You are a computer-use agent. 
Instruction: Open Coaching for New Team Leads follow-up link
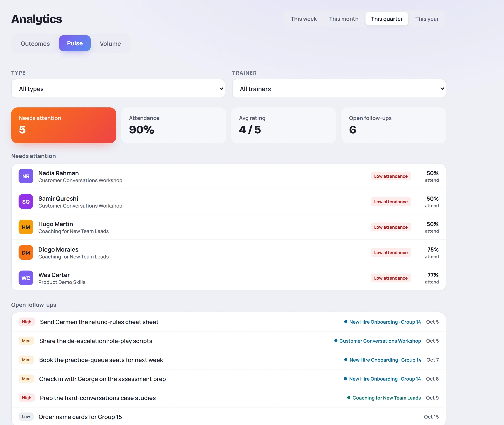(384, 398)
